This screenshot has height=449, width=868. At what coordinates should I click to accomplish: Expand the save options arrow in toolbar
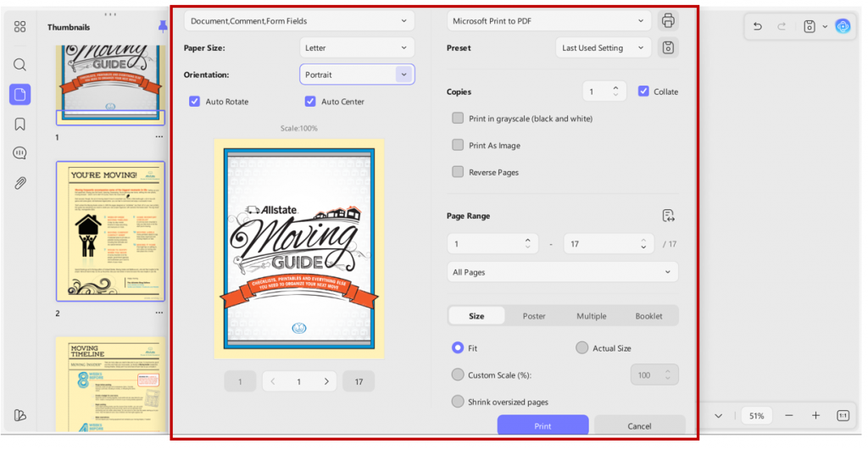click(x=825, y=26)
